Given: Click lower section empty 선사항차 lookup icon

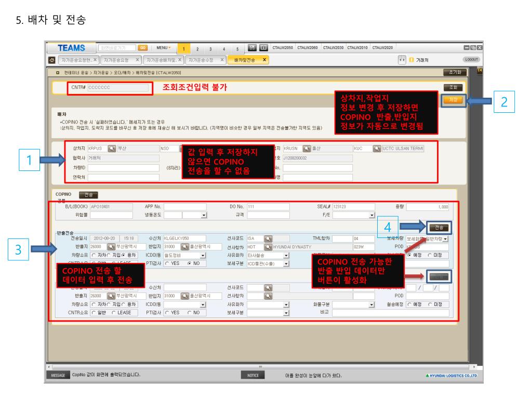Looking at the screenshot, I should click(268, 296).
